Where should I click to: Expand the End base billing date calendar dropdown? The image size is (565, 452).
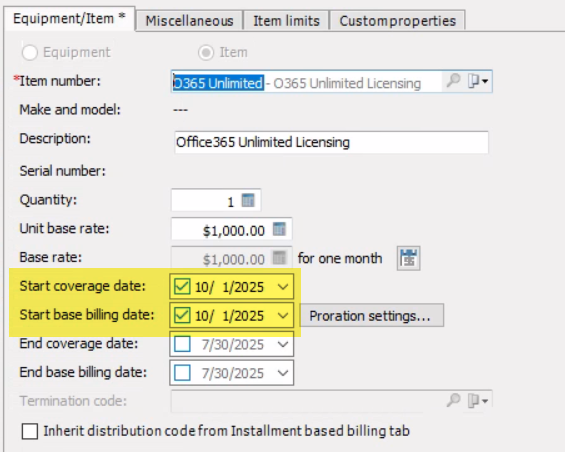(x=283, y=373)
